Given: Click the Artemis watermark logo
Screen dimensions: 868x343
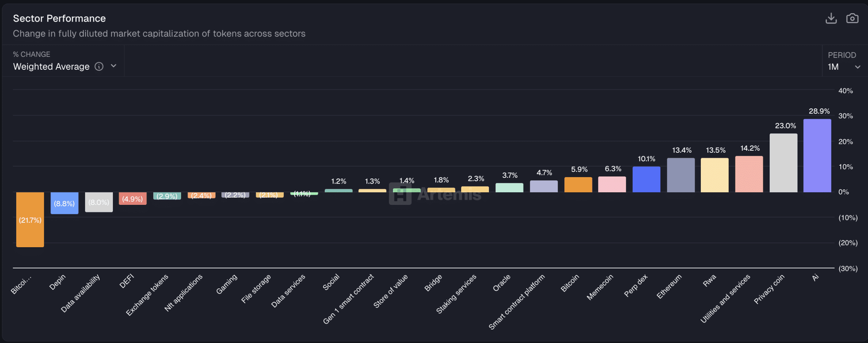Looking at the screenshot, I should (x=435, y=194).
